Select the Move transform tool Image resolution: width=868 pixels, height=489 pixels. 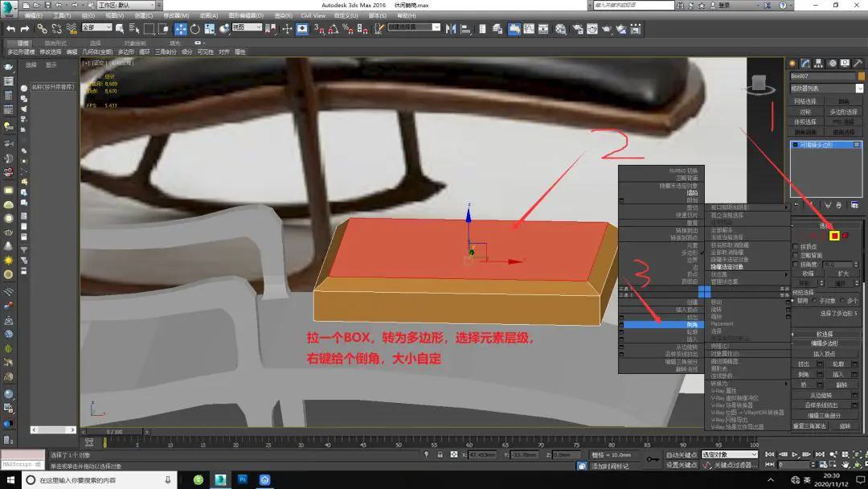click(181, 29)
